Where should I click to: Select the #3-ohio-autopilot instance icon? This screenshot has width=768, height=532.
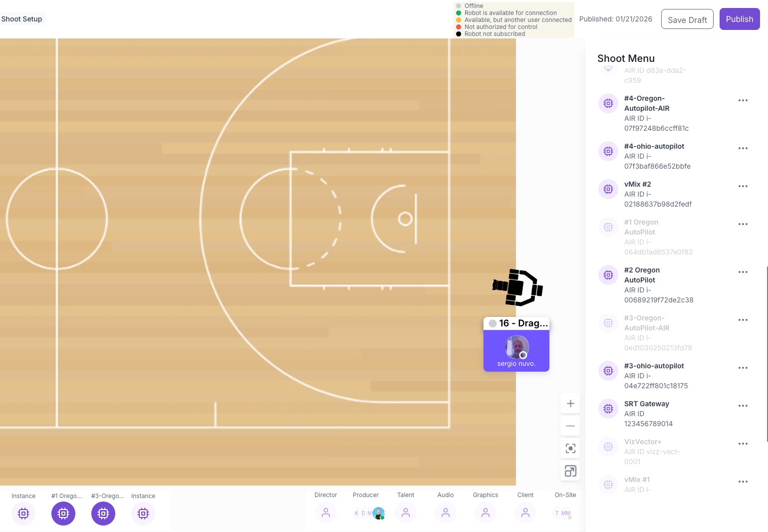pos(608,371)
